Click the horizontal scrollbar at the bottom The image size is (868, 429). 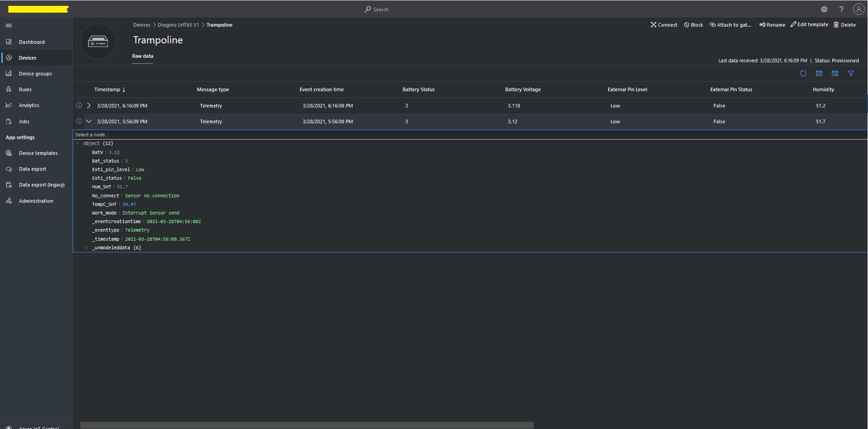307,425
